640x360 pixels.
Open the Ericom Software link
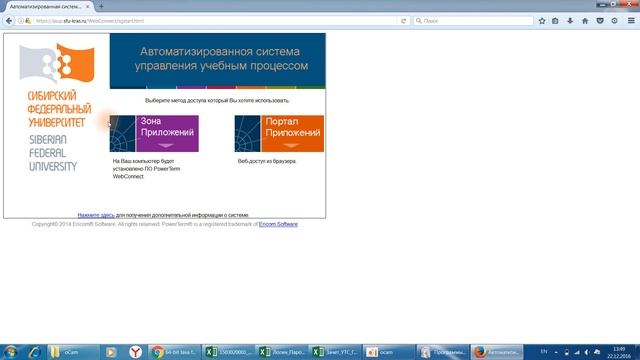pyautogui.click(x=278, y=224)
